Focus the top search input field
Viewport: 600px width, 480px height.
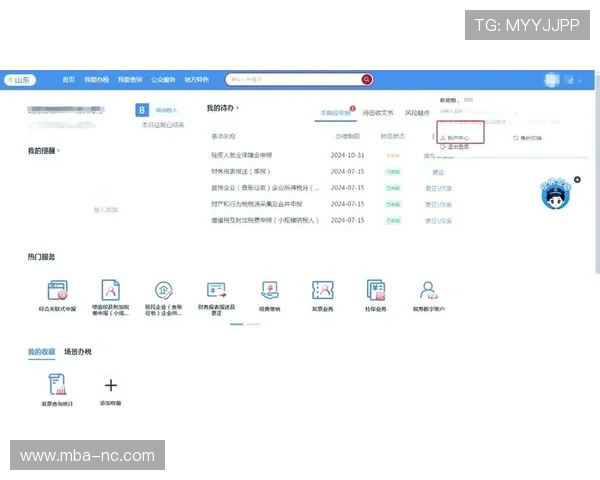293,80
